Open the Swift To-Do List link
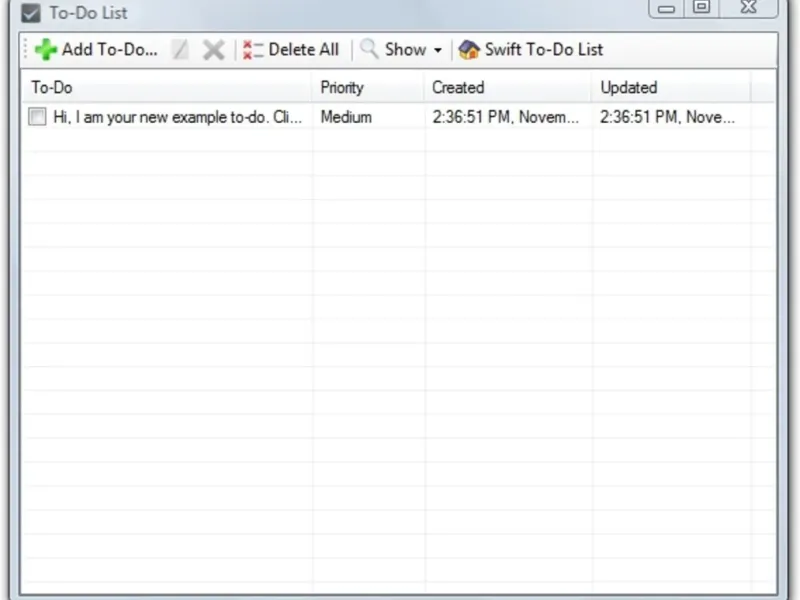Viewport: 800px width, 600px height. (544, 49)
